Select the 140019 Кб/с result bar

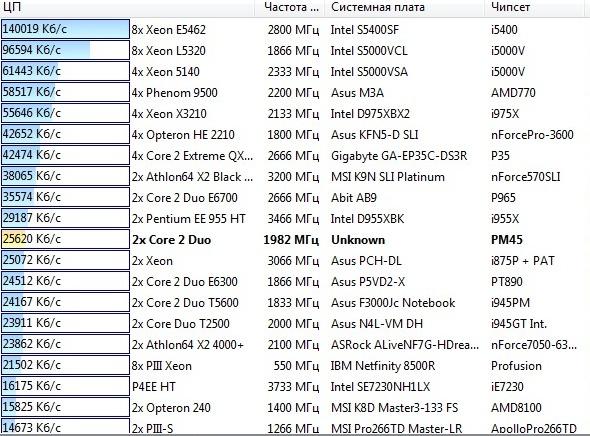point(65,29)
